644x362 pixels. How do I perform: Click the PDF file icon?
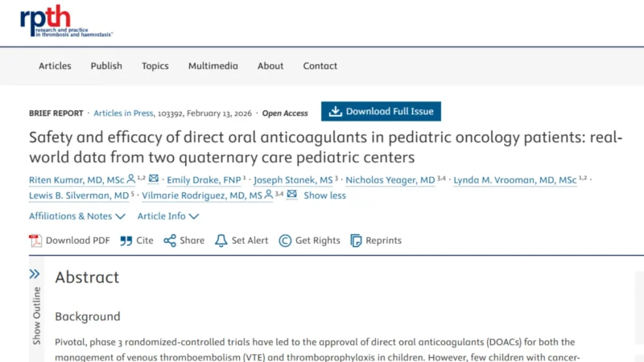coord(35,241)
